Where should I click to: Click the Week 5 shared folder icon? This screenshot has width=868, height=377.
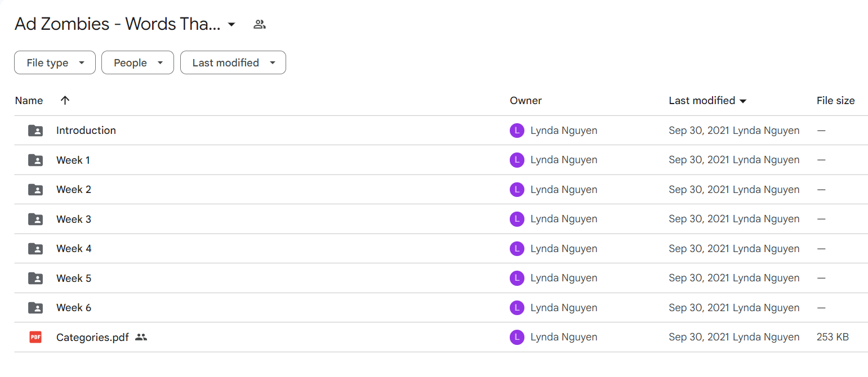[x=35, y=279]
